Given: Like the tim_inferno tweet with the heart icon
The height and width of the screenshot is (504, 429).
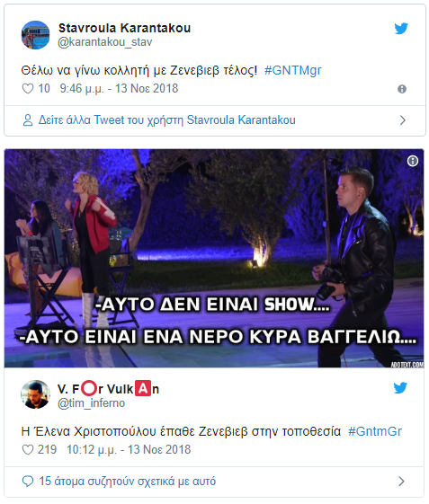Looking at the screenshot, I should (x=28, y=450).
